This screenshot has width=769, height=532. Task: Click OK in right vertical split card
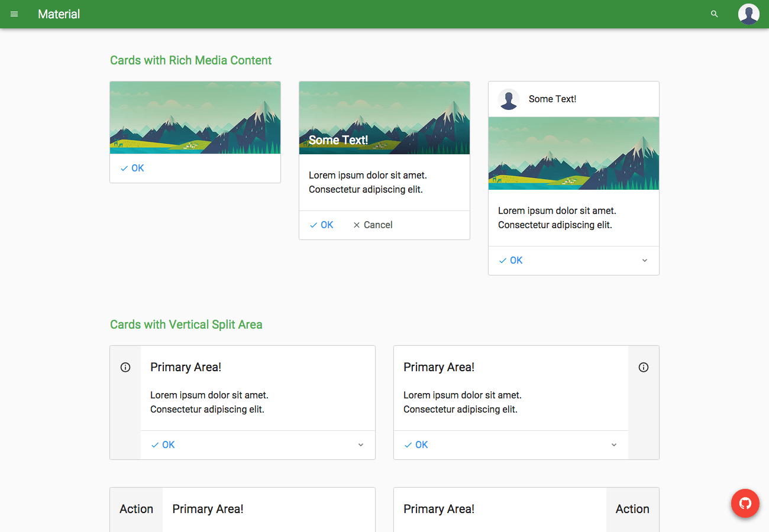[x=416, y=445]
